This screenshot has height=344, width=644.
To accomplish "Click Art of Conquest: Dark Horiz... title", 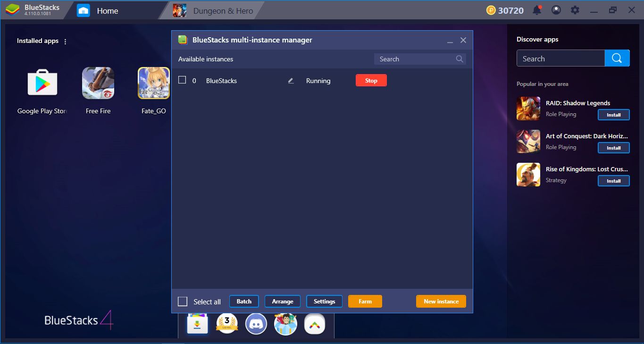I will pyautogui.click(x=587, y=136).
